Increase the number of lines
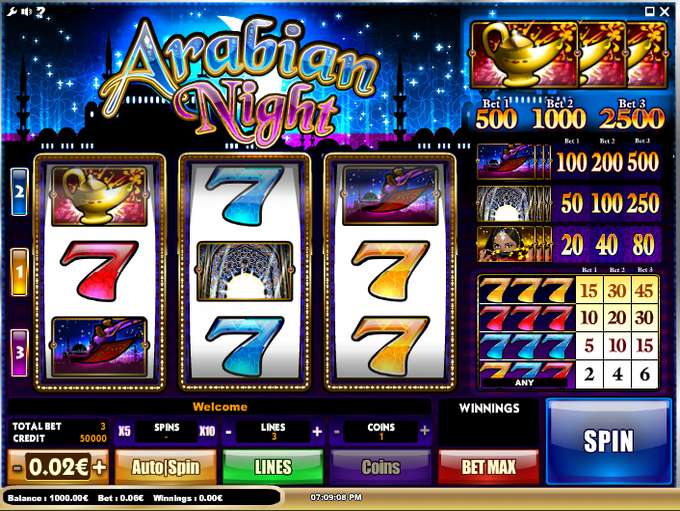680x511 pixels. tap(317, 431)
